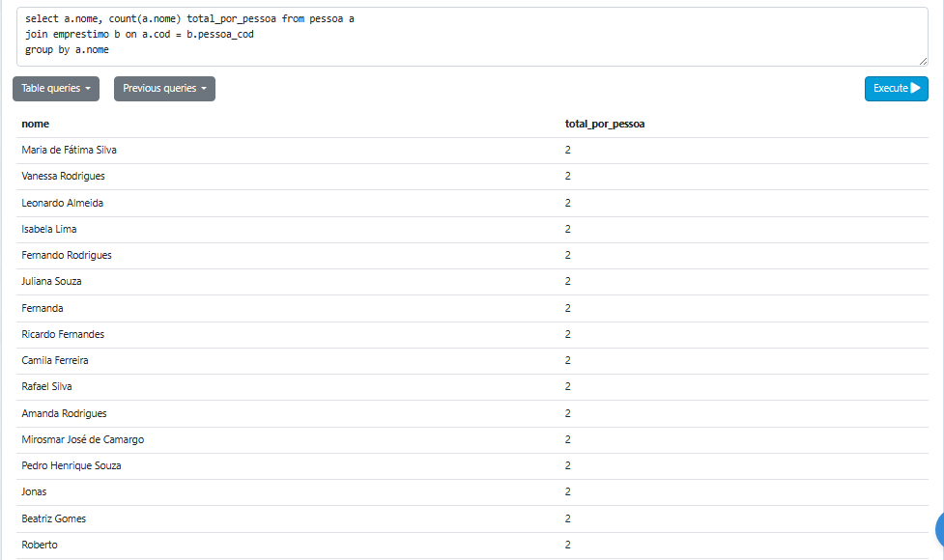This screenshot has height=560, width=944.
Task: Open the Previous queries dropdown
Action: click(164, 89)
